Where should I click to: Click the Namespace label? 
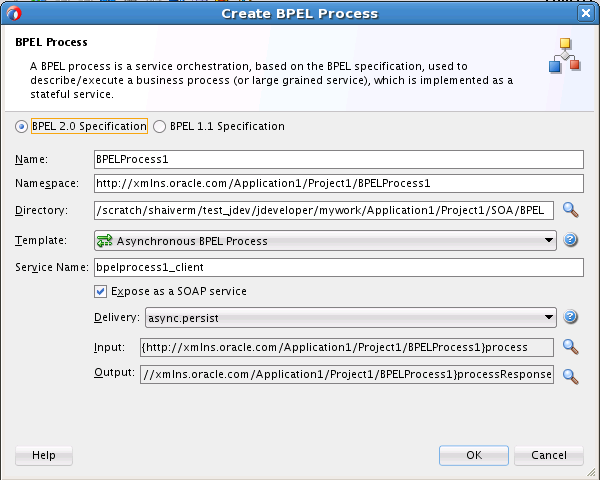tap(47, 184)
